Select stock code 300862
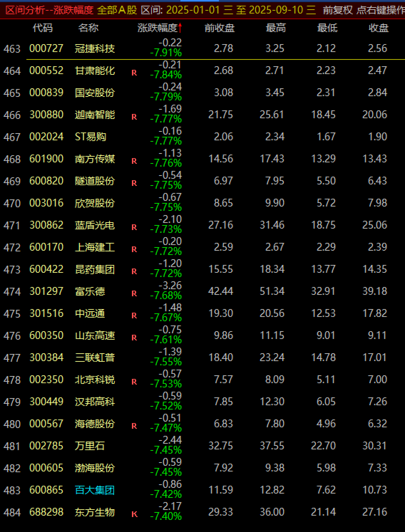The width and height of the screenshot is (405, 532). (46, 225)
